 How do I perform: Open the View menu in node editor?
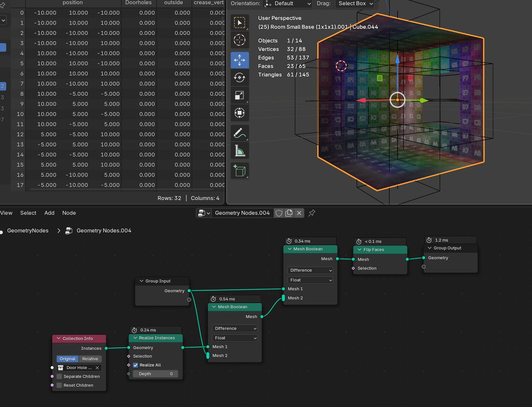click(6, 213)
